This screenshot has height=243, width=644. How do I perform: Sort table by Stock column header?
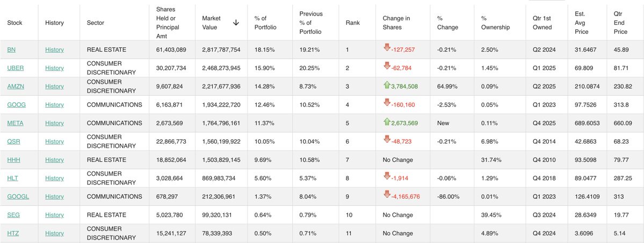(x=13, y=23)
